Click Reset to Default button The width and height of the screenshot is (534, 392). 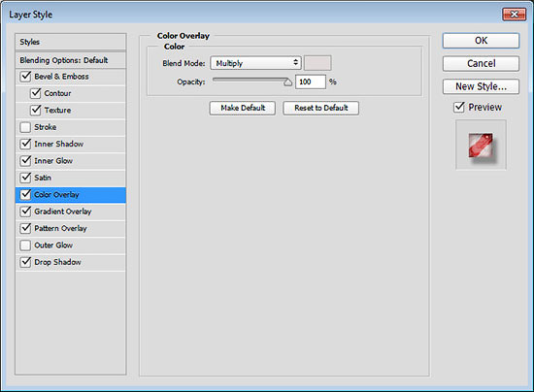point(320,108)
